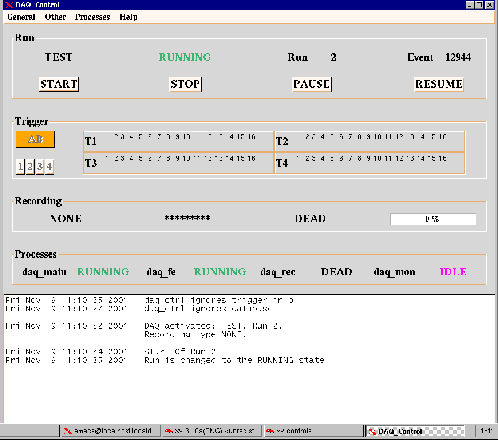The image size is (498, 440).
Task: Stop the run with STOP button
Action: click(185, 84)
